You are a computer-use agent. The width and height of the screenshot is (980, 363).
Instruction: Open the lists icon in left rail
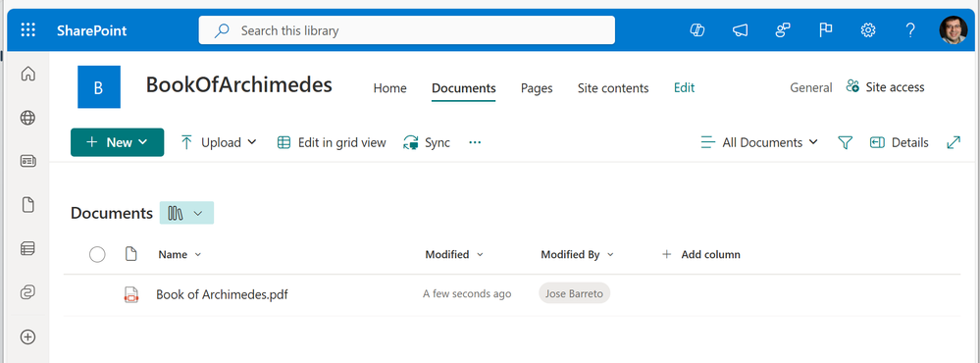pyautogui.click(x=27, y=248)
